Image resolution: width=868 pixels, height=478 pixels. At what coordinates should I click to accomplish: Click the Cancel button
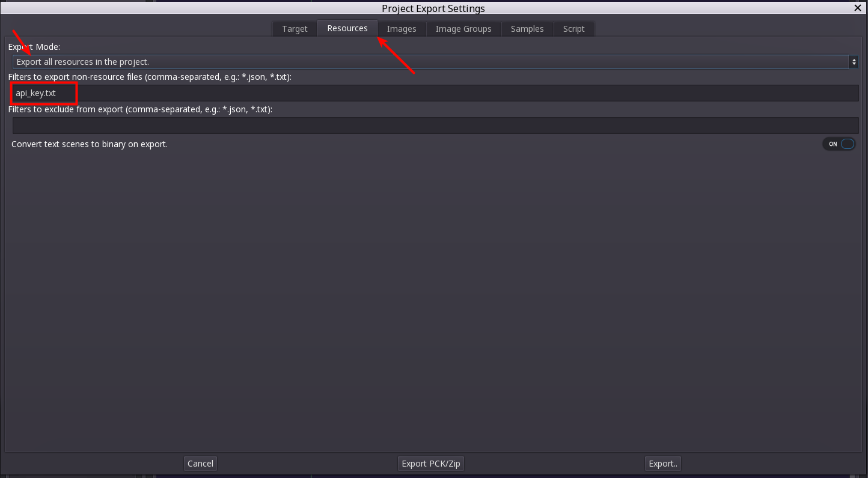pos(200,464)
